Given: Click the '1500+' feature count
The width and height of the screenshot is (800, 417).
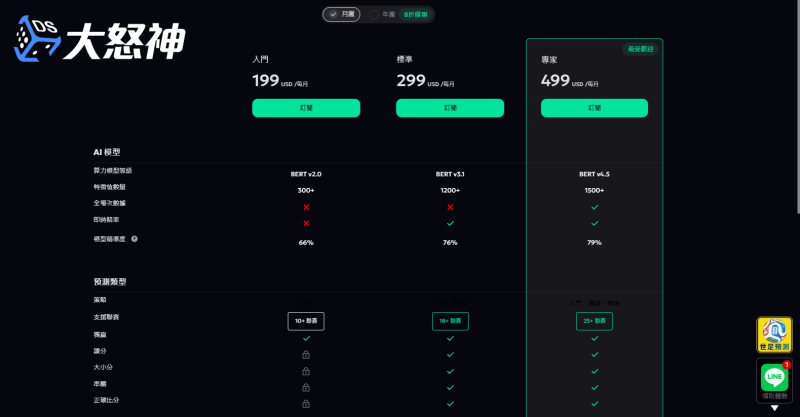Looking at the screenshot, I should pyautogui.click(x=594, y=190).
